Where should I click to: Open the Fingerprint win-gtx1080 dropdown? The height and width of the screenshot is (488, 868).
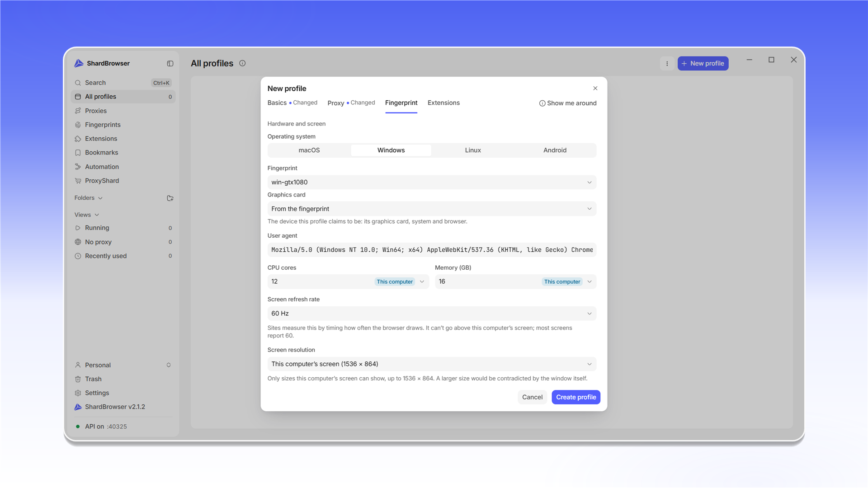pos(432,182)
